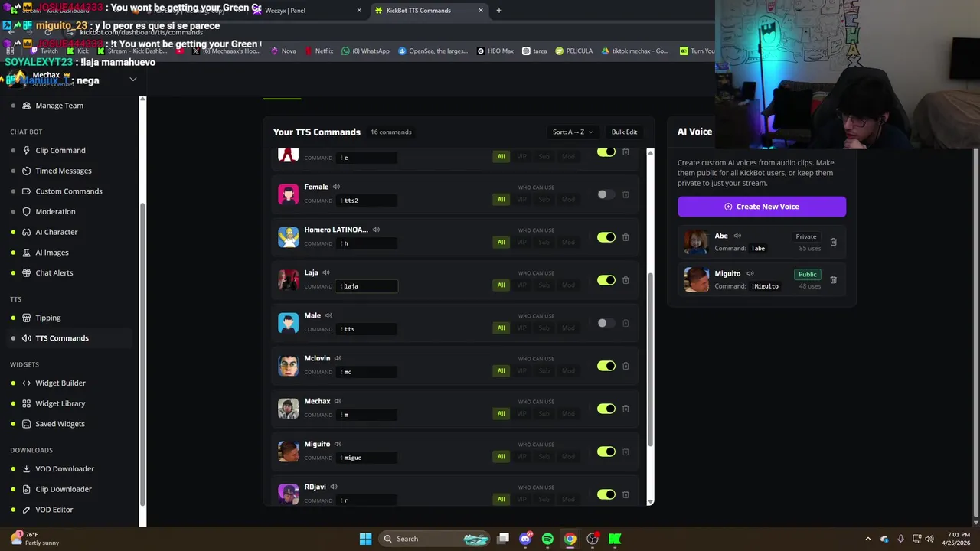Play the Female voice preview speaker icon
This screenshot has height=551, width=980.
click(x=336, y=187)
